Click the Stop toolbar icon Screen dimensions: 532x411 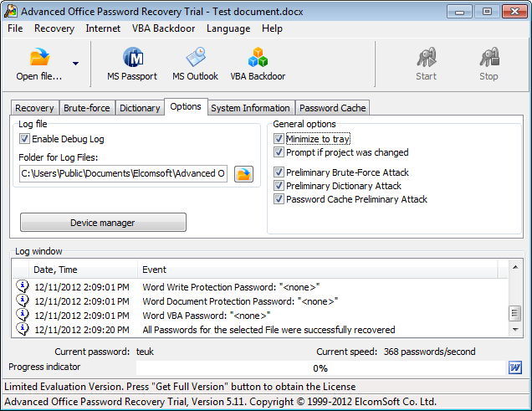pyautogui.click(x=489, y=57)
